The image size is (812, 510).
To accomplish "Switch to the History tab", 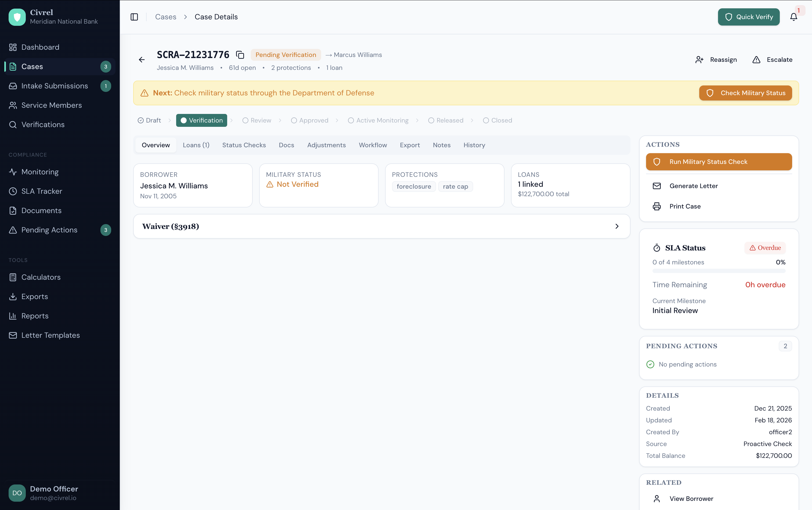I will [x=474, y=145].
